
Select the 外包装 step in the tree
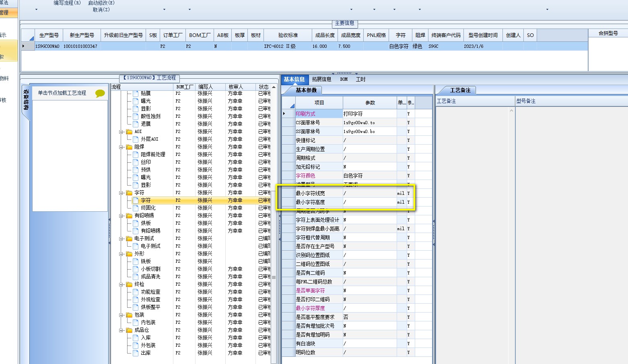pyautogui.click(x=148, y=345)
